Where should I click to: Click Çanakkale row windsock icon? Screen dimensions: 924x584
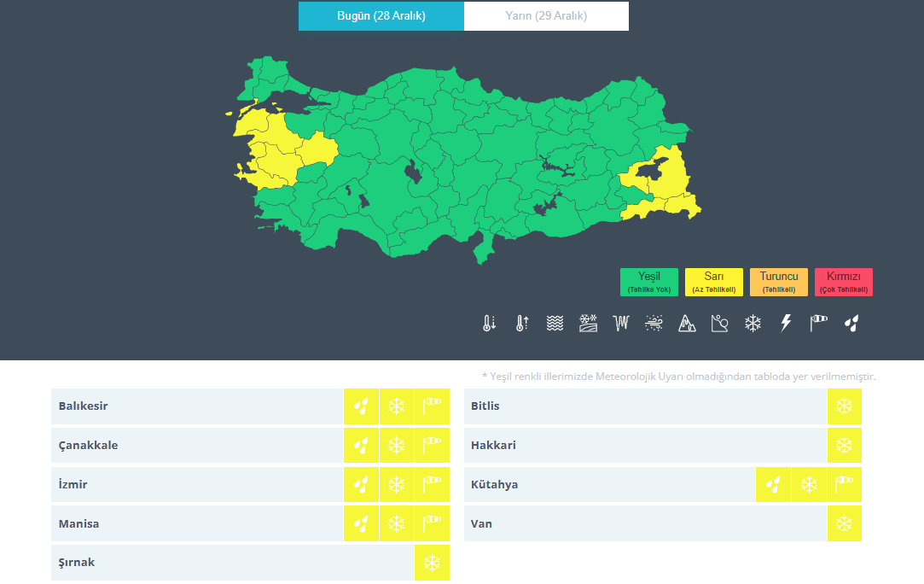pyautogui.click(x=432, y=446)
